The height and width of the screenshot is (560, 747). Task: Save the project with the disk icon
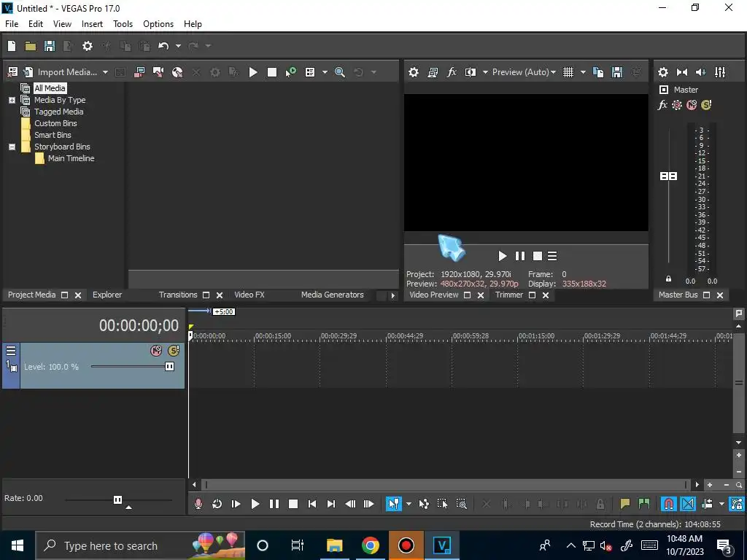pos(50,46)
